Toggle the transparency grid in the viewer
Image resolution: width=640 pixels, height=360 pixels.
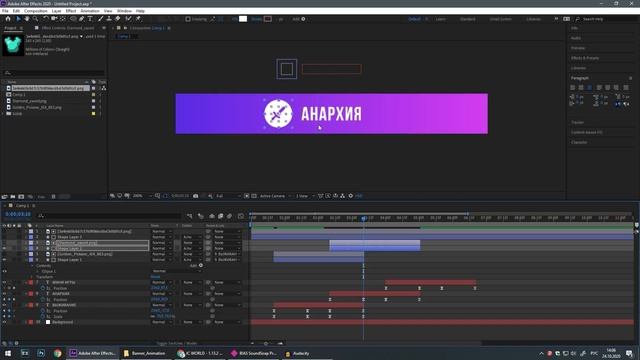[x=254, y=196]
